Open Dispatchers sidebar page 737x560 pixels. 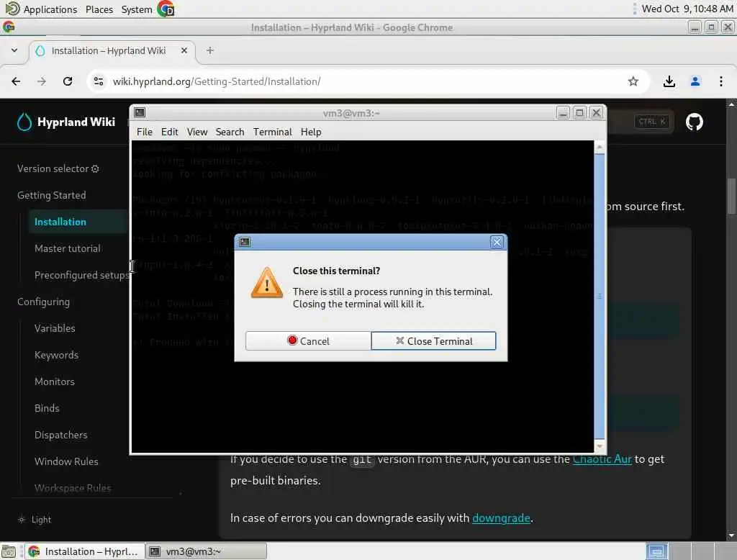click(61, 435)
